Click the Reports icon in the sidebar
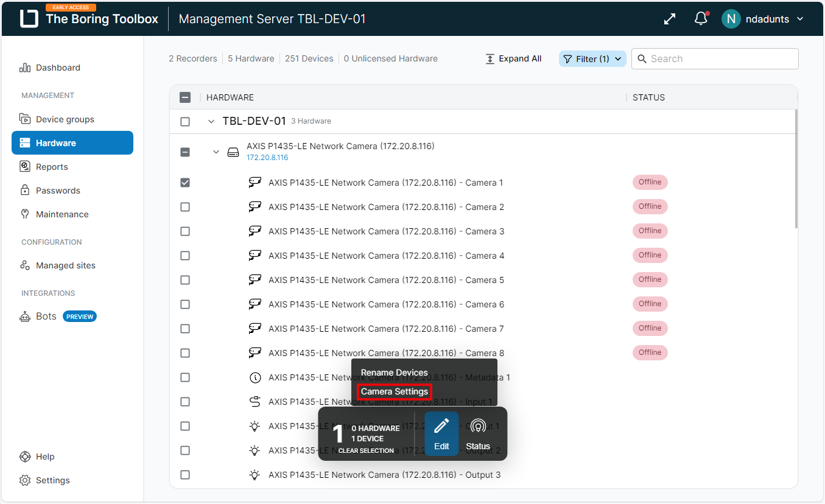This screenshot has height=504, width=825. [x=25, y=166]
